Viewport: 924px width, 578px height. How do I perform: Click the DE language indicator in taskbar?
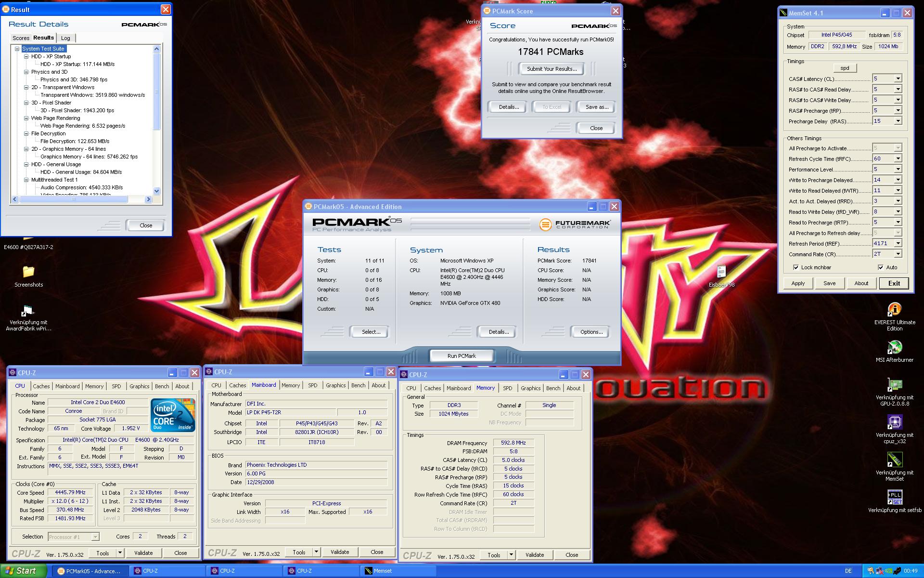click(x=848, y=571)
